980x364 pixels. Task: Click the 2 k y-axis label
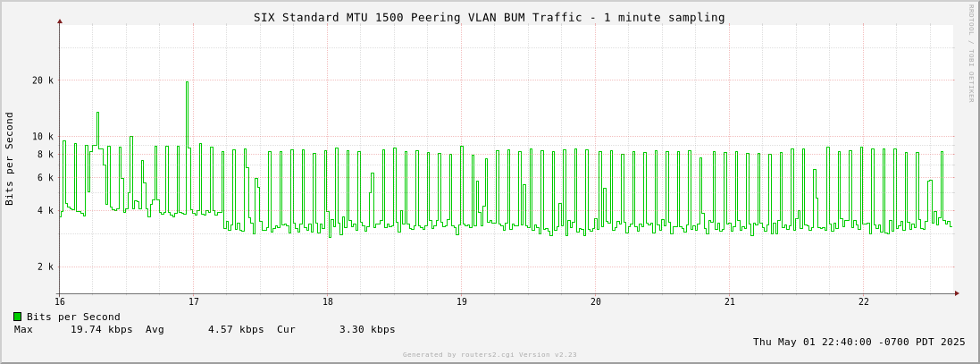point(46,267)
